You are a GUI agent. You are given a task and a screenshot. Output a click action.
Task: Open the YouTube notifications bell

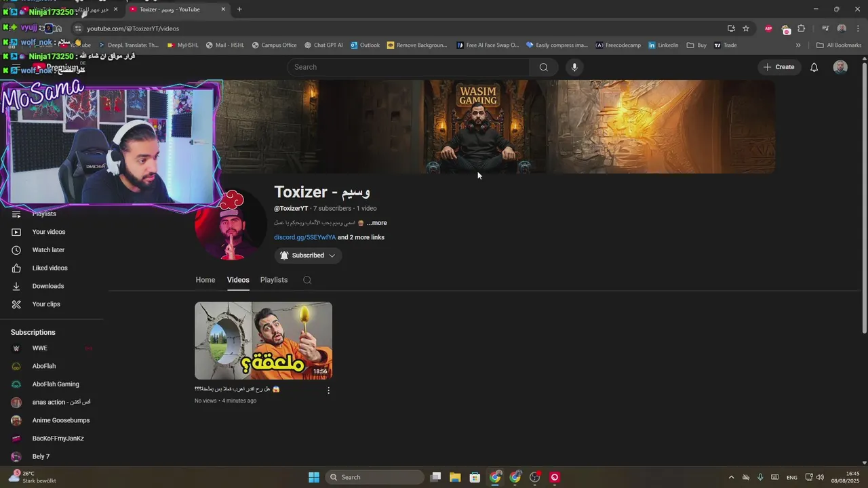(x=814, y=67)
